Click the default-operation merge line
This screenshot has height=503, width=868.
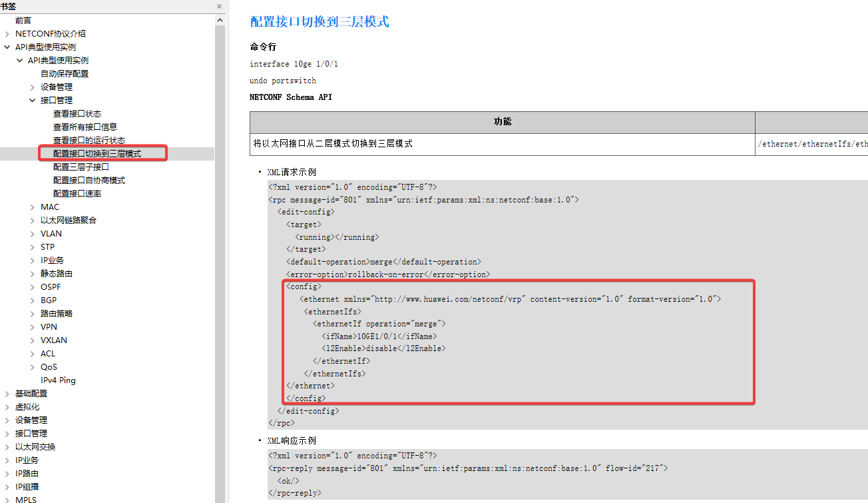click(x=383, y=262)
